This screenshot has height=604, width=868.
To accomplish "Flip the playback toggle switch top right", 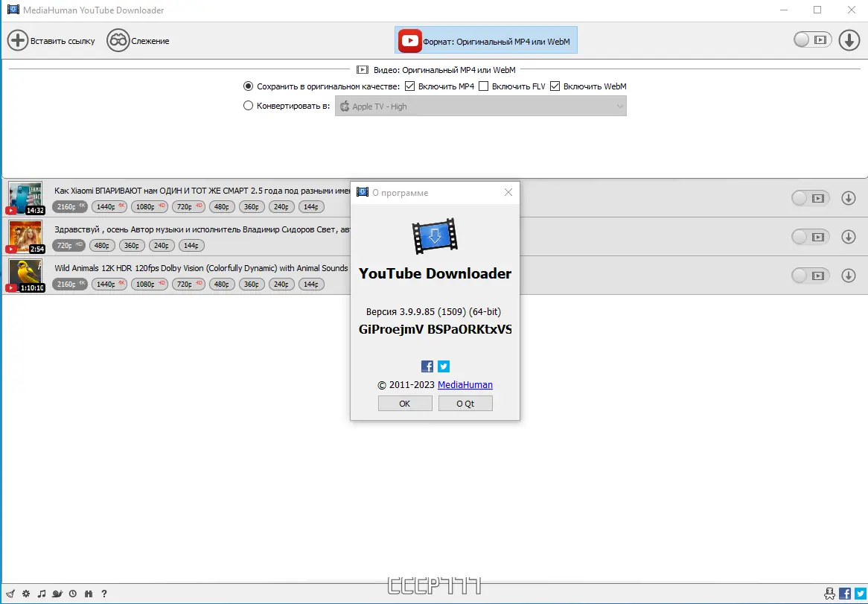I will tap(811, 40).
